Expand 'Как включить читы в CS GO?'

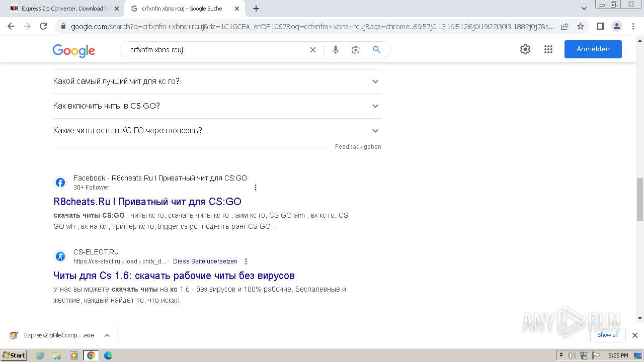[217, 106]
